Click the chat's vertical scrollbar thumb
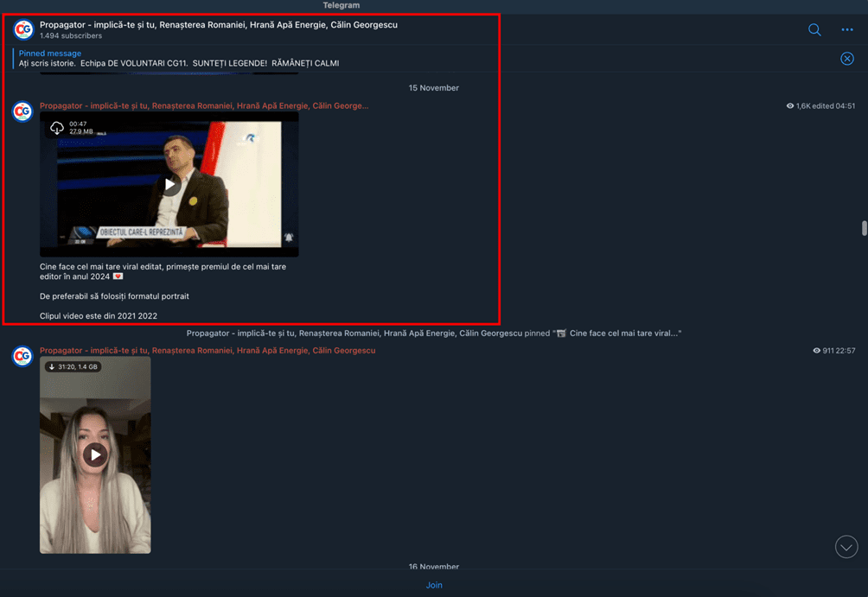 tap(864, 228)
